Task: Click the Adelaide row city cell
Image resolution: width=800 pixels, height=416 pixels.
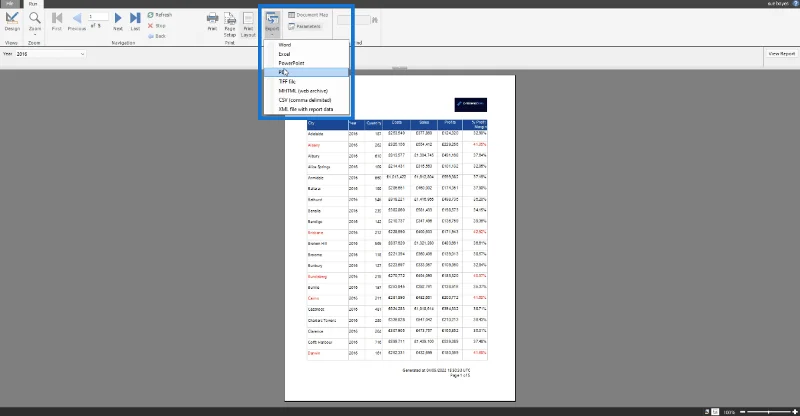Action: (328, 134)
